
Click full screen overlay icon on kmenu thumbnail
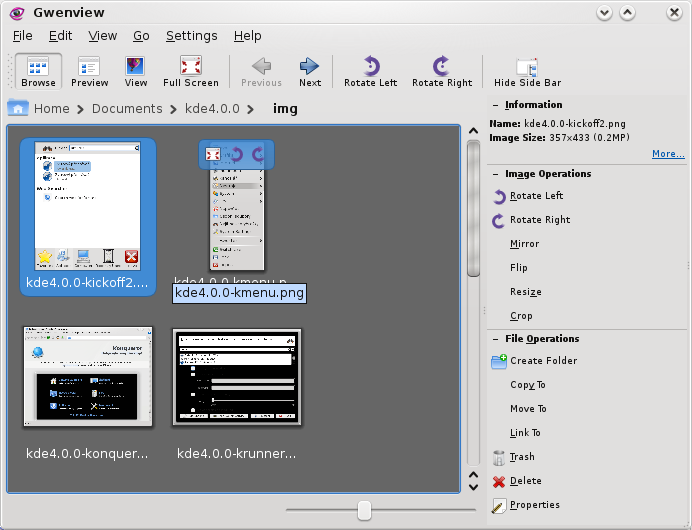[x=213, y=154]
